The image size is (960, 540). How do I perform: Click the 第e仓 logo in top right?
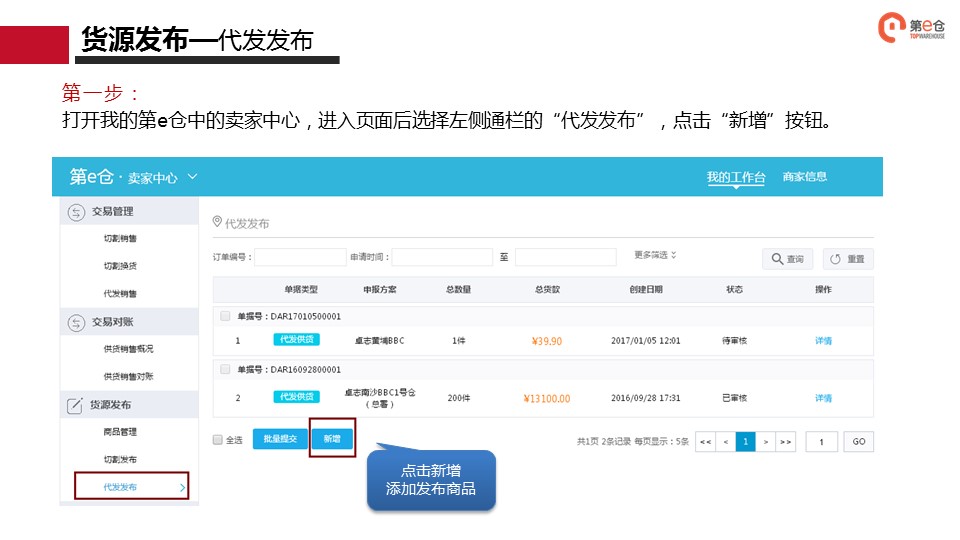(x=911, y=28)
